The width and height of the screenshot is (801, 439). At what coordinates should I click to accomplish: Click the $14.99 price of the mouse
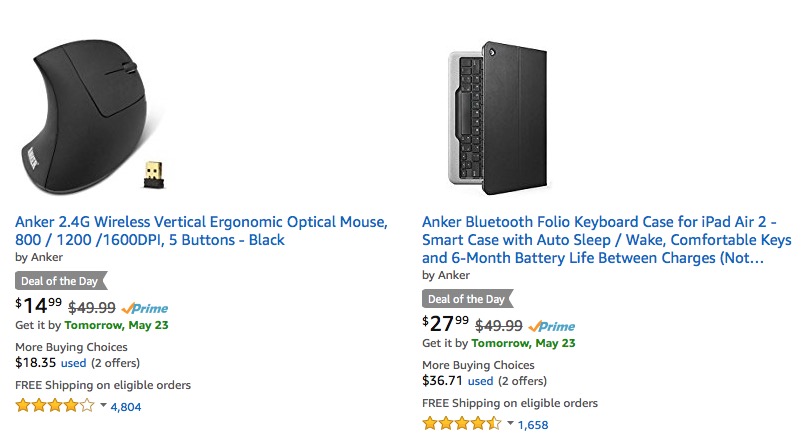click(37, 307)
